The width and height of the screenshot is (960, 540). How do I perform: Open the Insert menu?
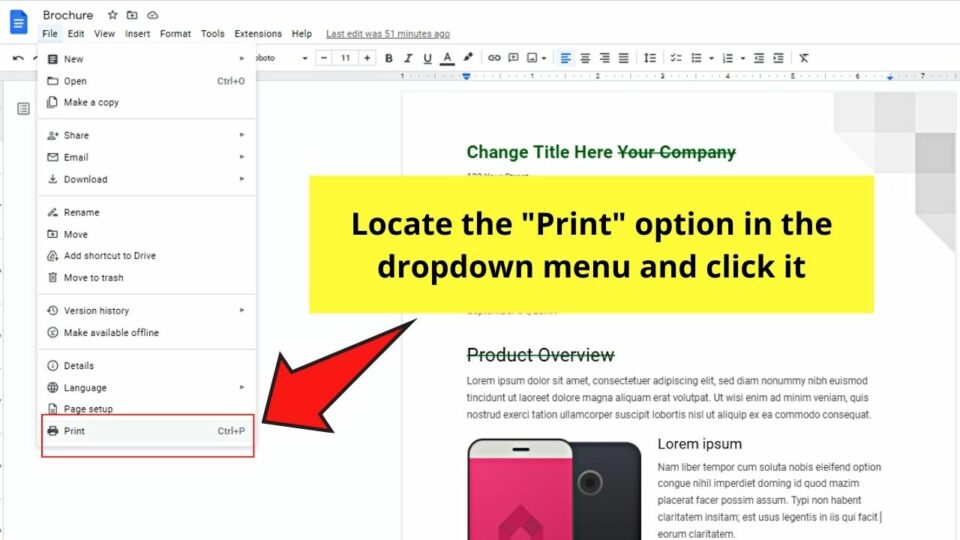(x=137, y=34)
